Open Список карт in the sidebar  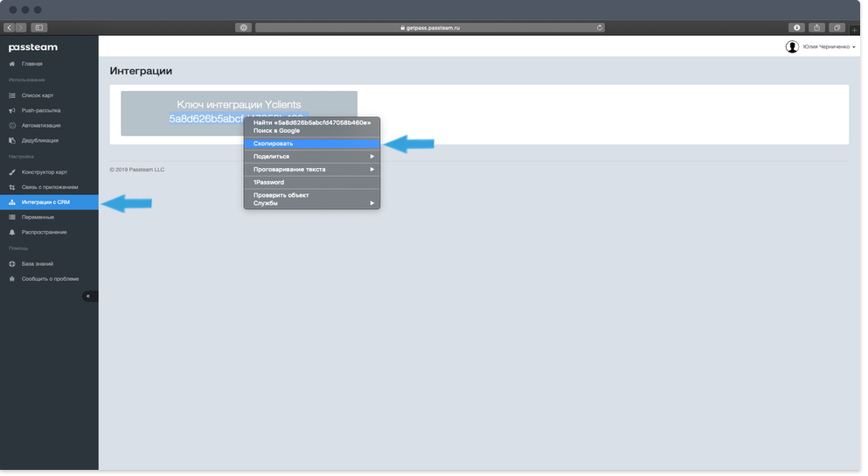coord(38,96)
